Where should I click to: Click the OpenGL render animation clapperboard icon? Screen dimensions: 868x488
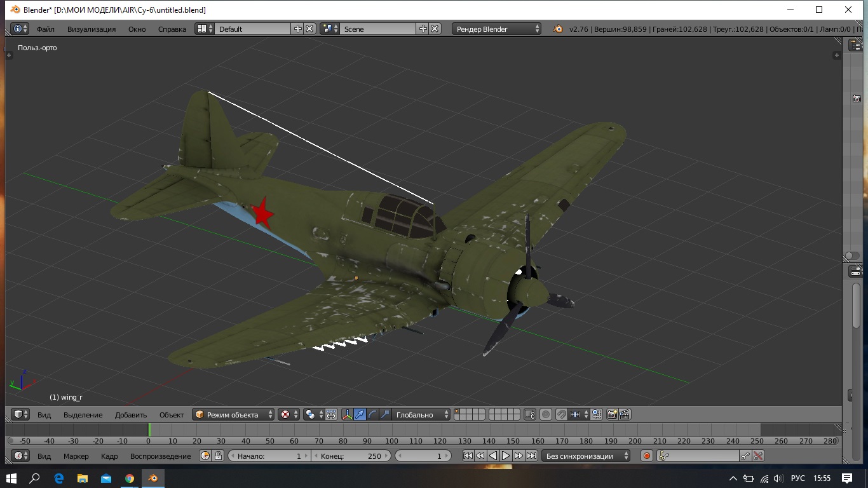click(x=625, y=414)
